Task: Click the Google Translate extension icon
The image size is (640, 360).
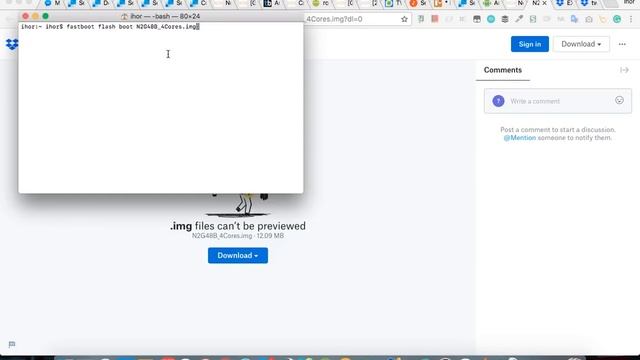Action: pyautogui.click(x=574, y=19)
